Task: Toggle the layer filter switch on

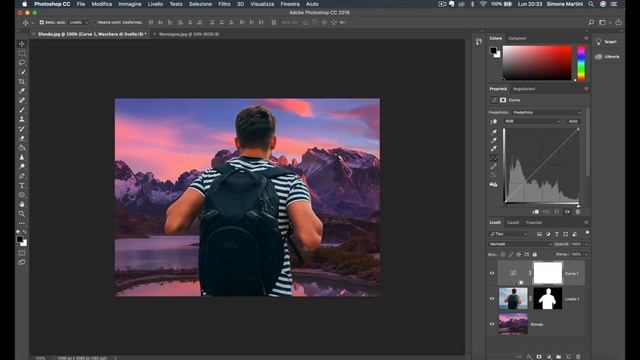Action: pos(587,233)
